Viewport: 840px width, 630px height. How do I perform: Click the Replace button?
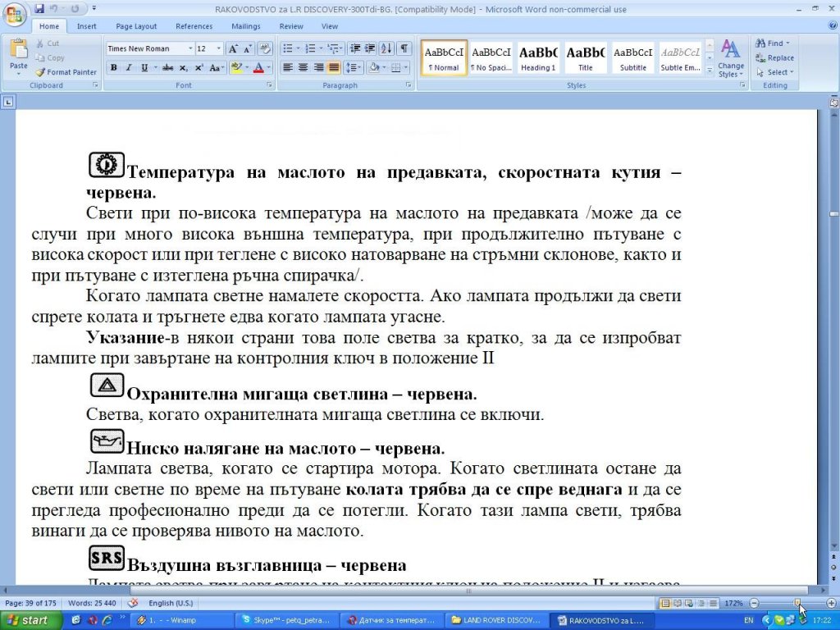[x=774, y=57]
